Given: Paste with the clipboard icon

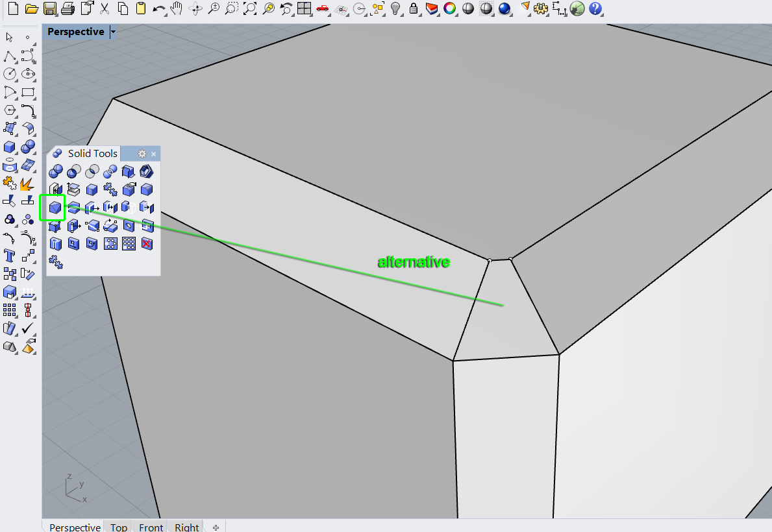Looking at the screenshot, I should 141,8.
